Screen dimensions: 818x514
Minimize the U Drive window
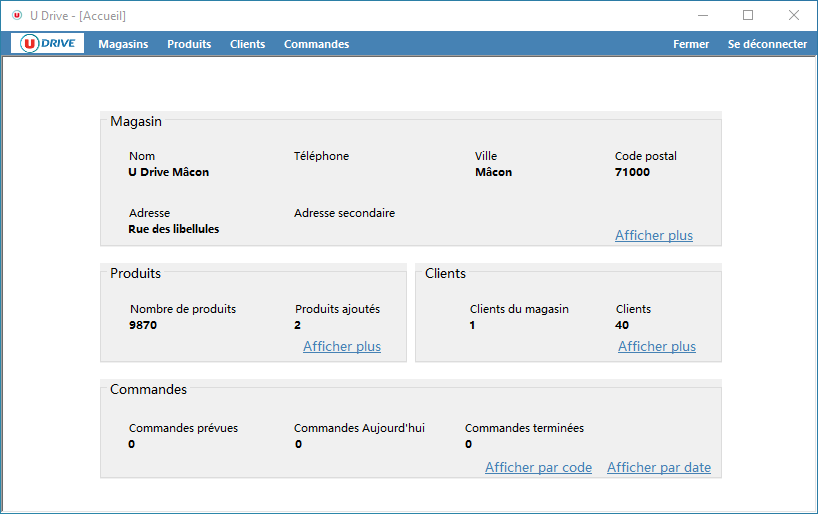[702, 16]
